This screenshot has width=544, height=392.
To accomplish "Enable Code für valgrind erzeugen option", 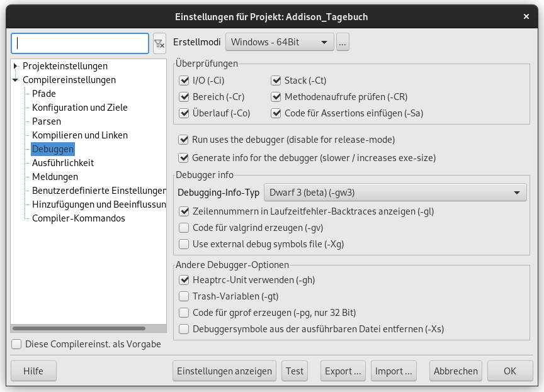I will click(184, 228).
